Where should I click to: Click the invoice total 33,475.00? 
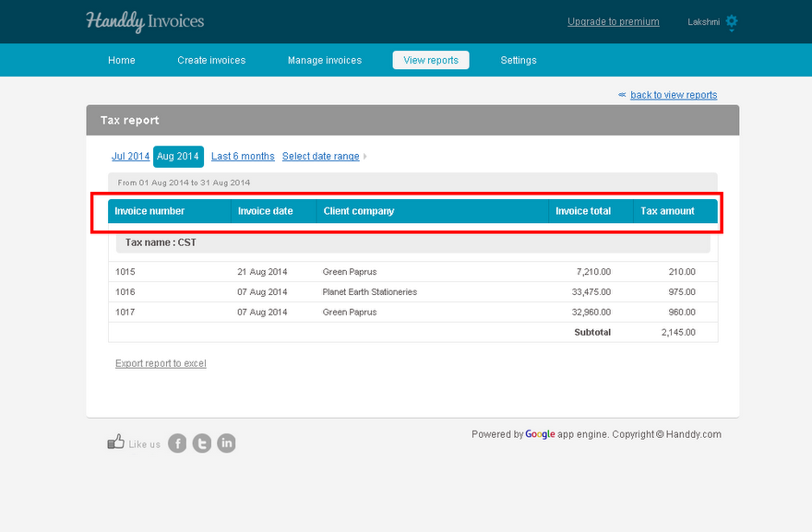click(x=591, y=292)
